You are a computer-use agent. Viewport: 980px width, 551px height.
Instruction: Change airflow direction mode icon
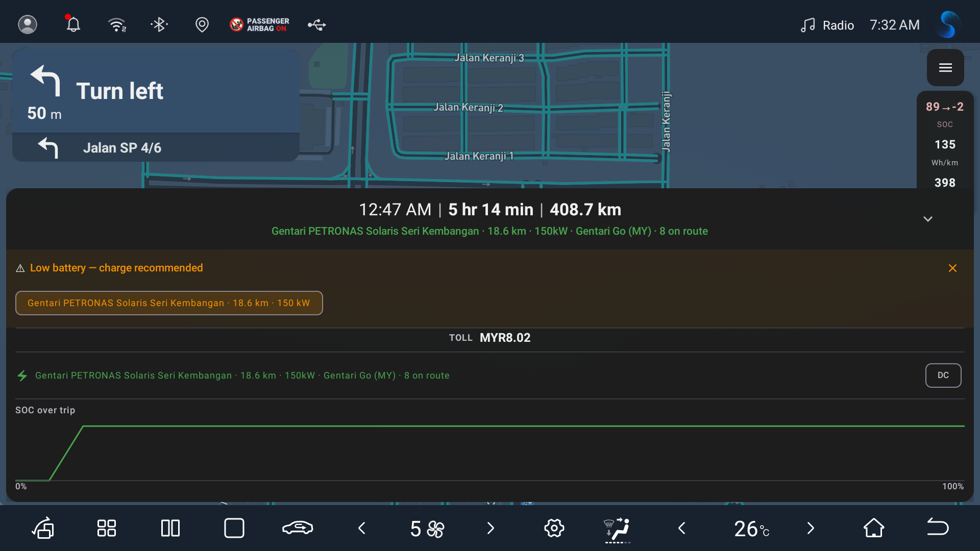coord(617,529)
